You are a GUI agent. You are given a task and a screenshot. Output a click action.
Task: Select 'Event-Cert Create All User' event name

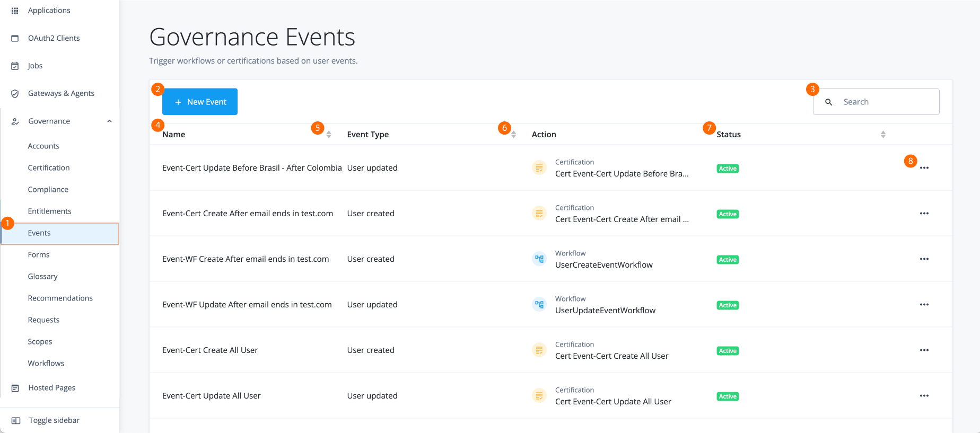tap(210, 350)
